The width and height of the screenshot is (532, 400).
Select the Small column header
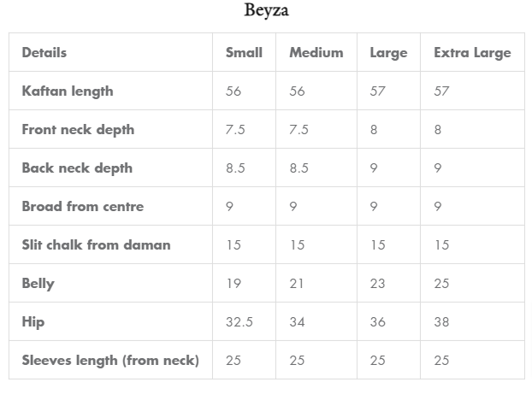pos(244,52)
